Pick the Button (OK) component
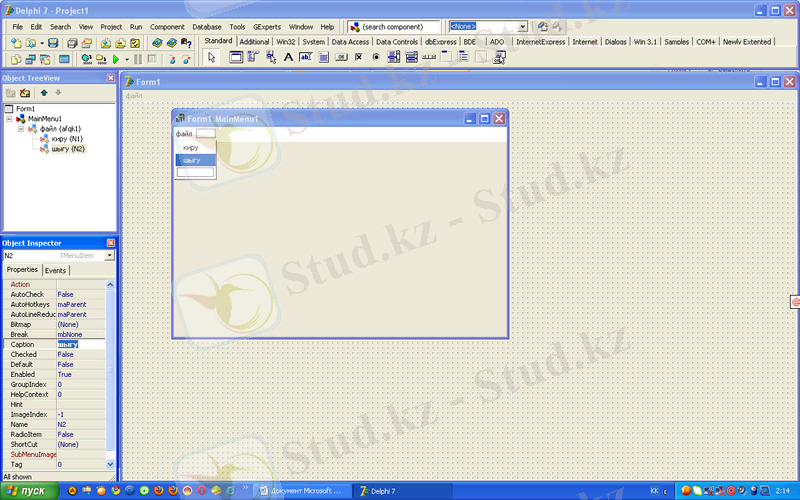 coord(341,57)
